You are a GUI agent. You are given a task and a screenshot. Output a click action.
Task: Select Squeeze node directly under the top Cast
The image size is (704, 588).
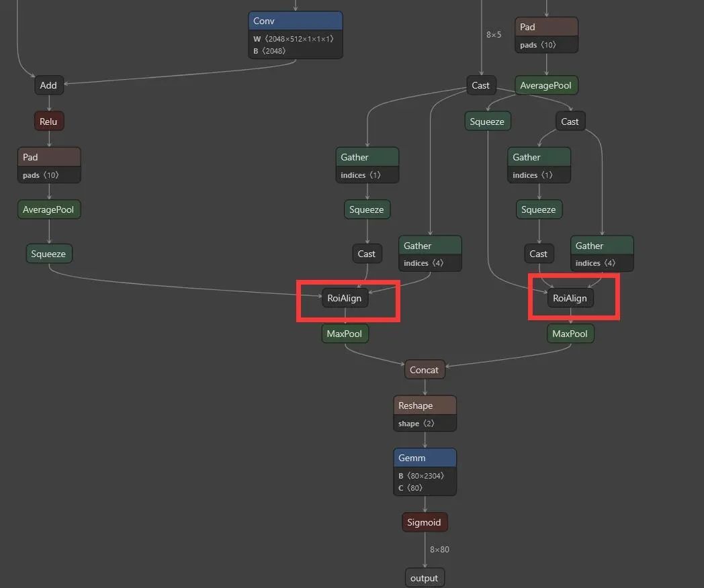click(x=487, y=121)
